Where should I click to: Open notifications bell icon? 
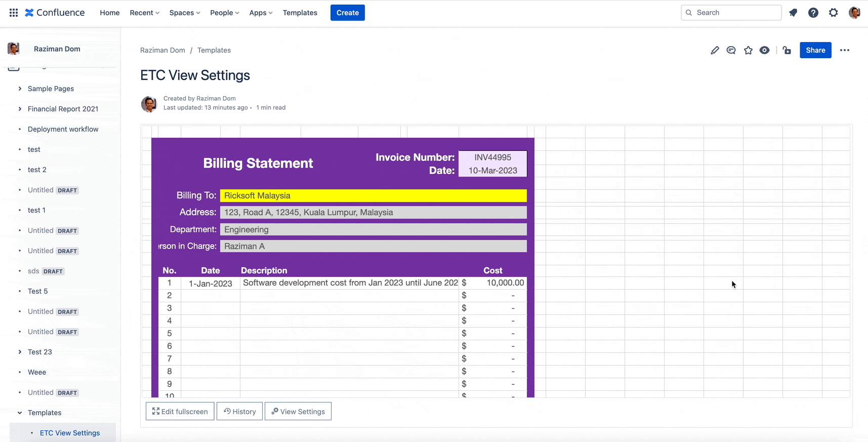[x=793, y=13]
